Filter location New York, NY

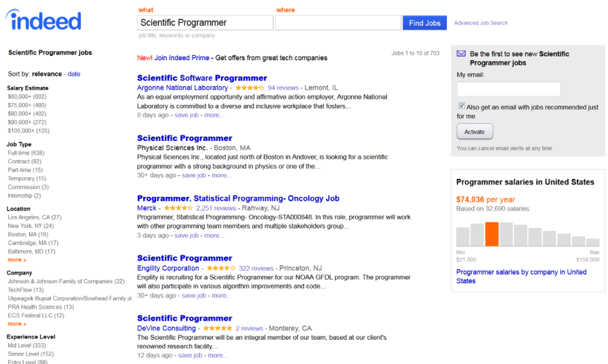point(30,226)
